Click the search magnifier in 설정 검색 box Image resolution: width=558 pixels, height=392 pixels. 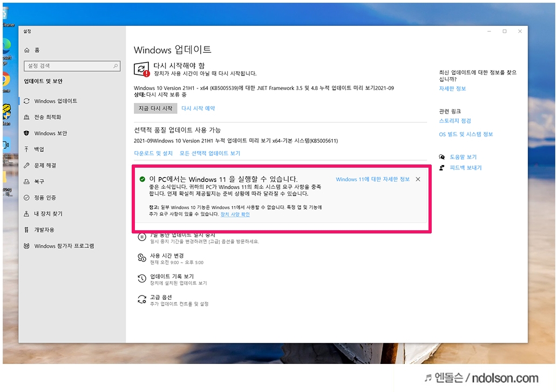click(115, 66)
